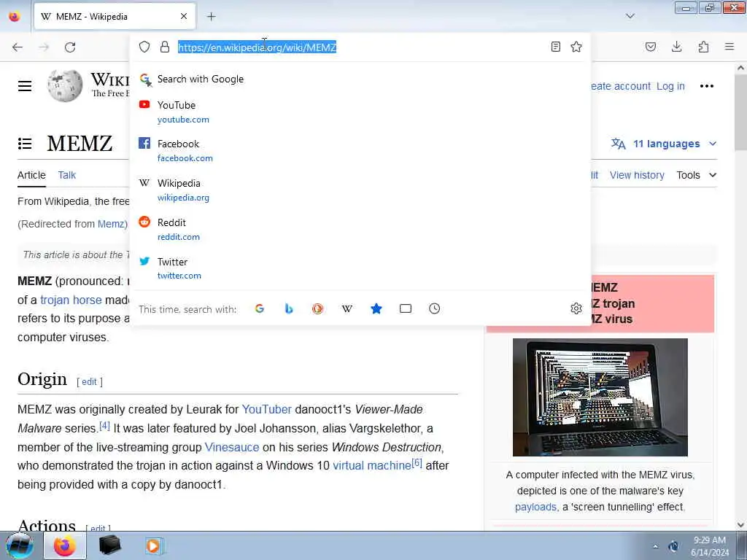Search this time with DuckDuckGo icon

[318, 308]
